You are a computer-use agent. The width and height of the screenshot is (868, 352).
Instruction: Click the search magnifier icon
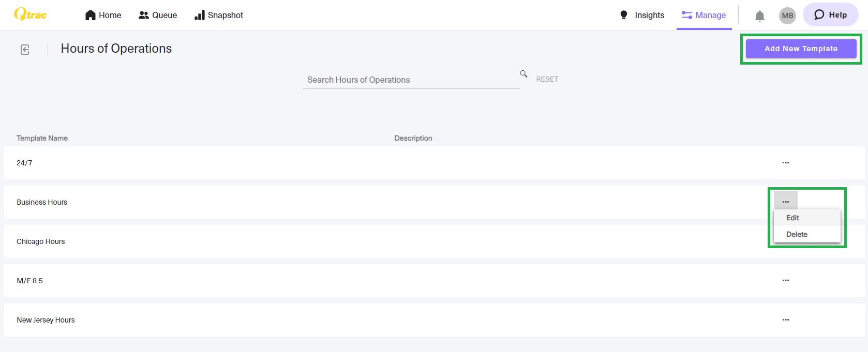[x=523, y=74]
